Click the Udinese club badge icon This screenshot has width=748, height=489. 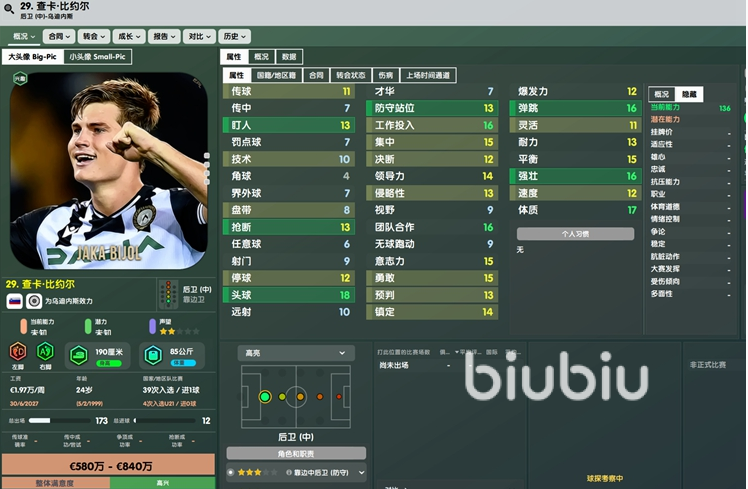click(x=34, y=301)
